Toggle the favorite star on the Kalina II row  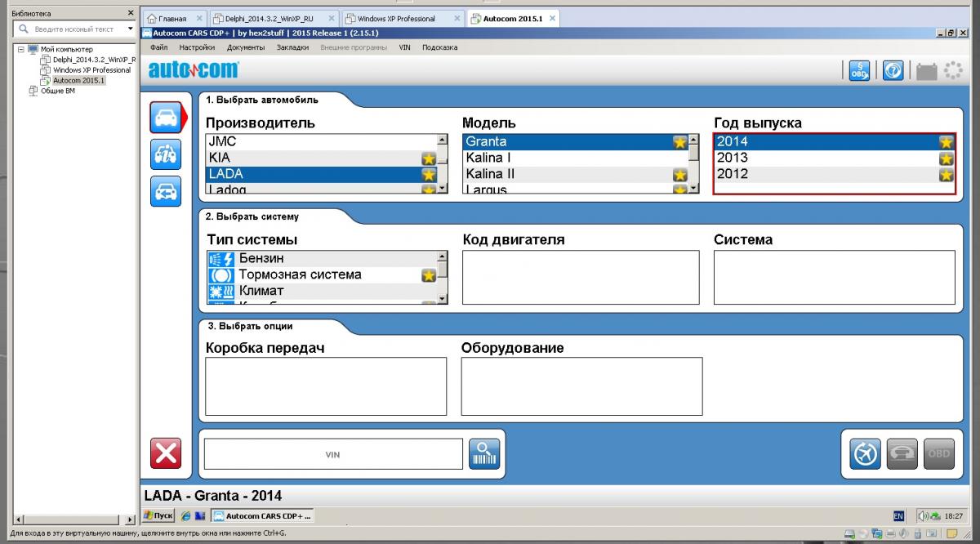[x=680, y=175]
